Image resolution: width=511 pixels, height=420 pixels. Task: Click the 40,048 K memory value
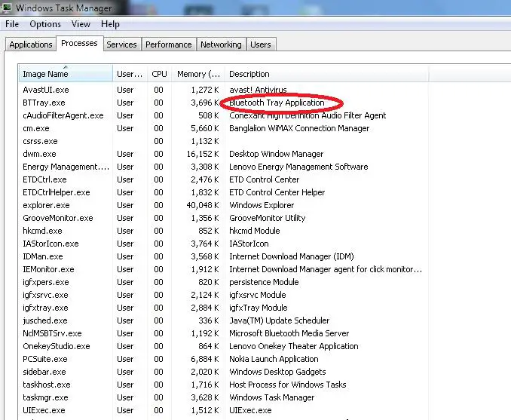(203, 205)
